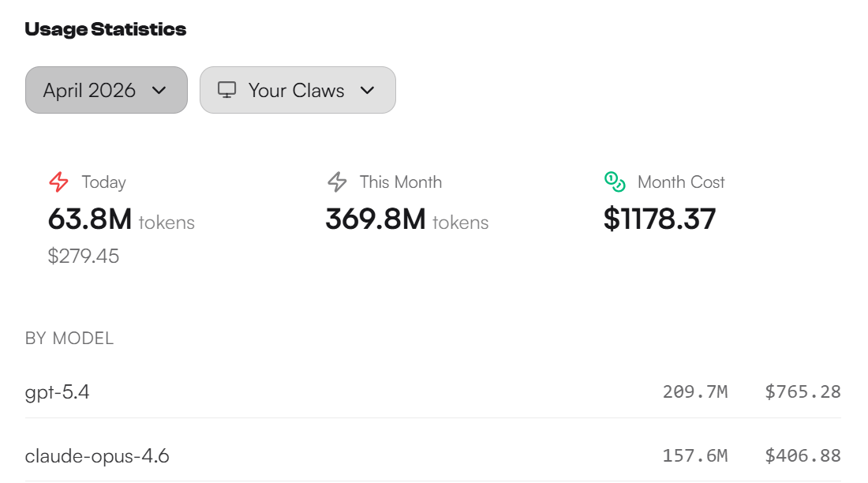This screenshot has width=868, height=483.
Task: Expand the chevron arrow next to April 2026
Action: pyautogui.click(x=159, y=90)
